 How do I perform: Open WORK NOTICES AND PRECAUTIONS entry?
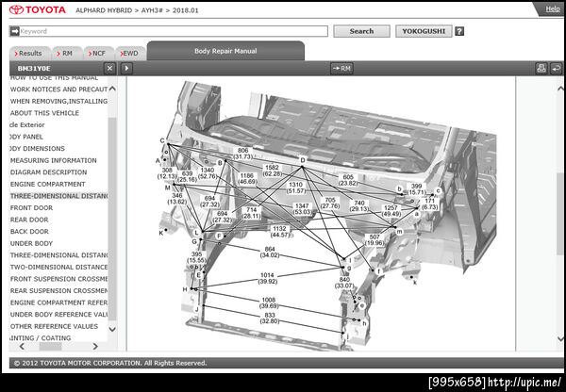click(x=58, y=90)
